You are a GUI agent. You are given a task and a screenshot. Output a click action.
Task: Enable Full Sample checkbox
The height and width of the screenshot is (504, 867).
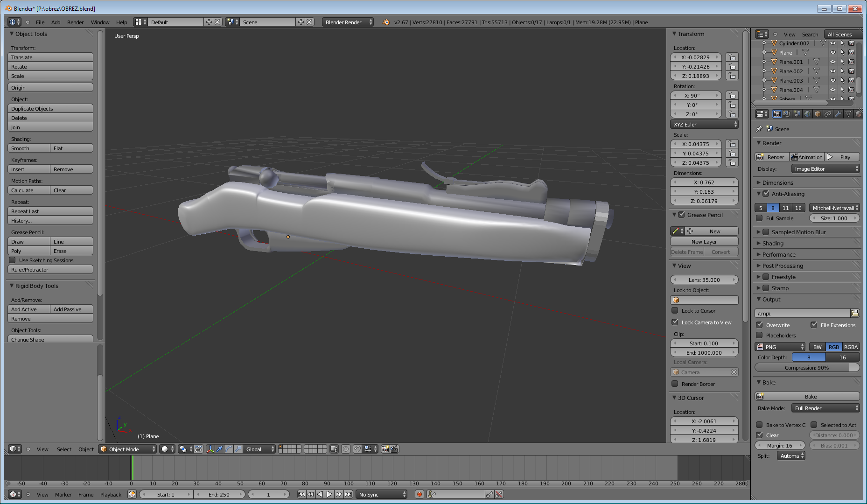pyautogui.click(x=759, y=218)
